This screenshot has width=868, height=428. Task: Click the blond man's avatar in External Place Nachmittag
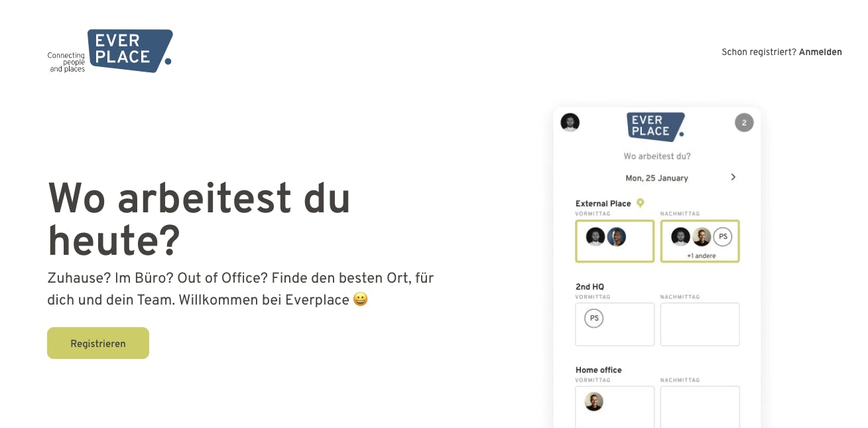point(702,237)
